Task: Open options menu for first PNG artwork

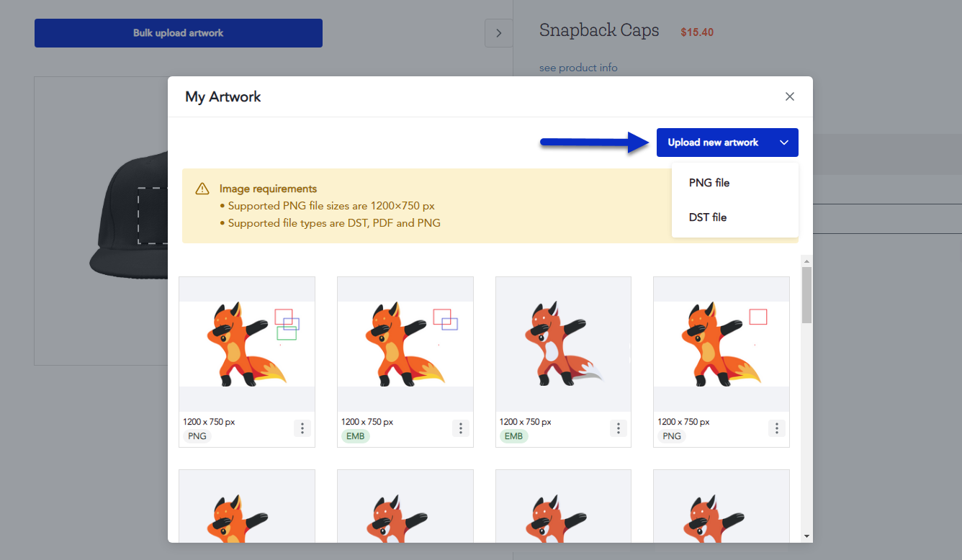Action: [x=302, y=428]
